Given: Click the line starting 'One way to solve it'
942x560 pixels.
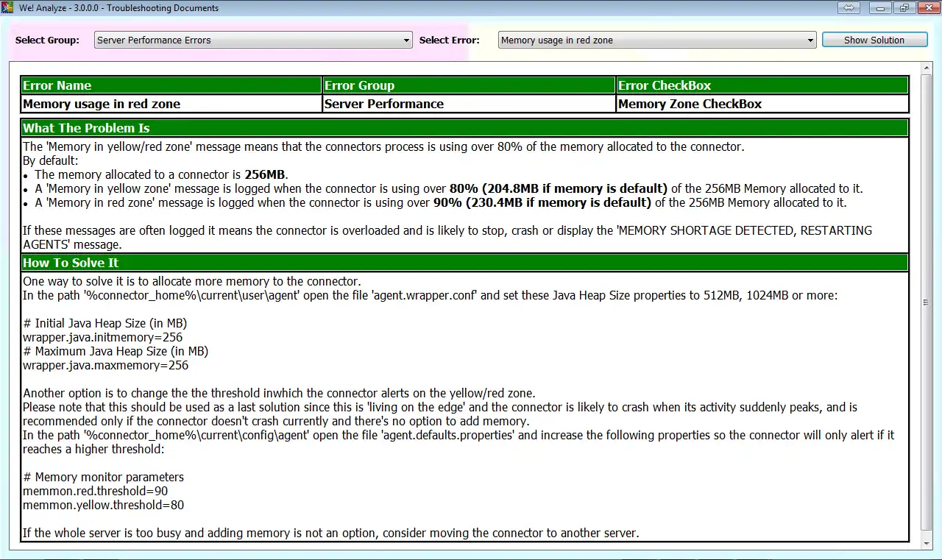Looking at the screenshot, I should 192,281.
